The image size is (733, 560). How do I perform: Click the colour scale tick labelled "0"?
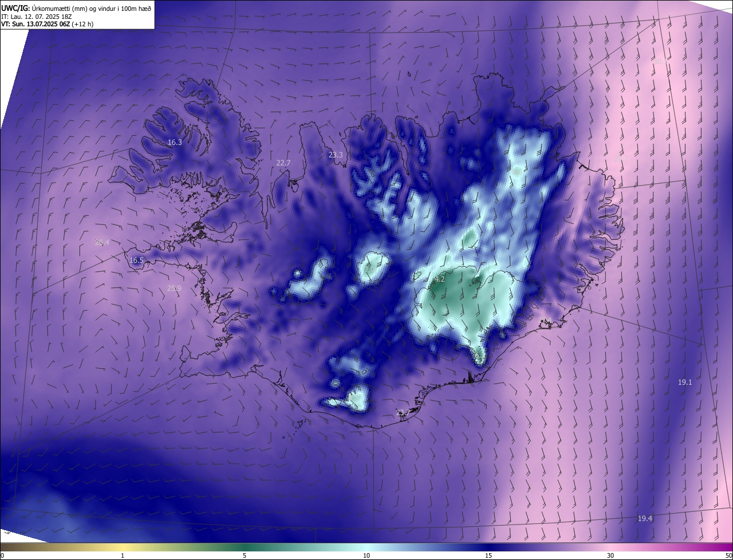click(2, 555)
